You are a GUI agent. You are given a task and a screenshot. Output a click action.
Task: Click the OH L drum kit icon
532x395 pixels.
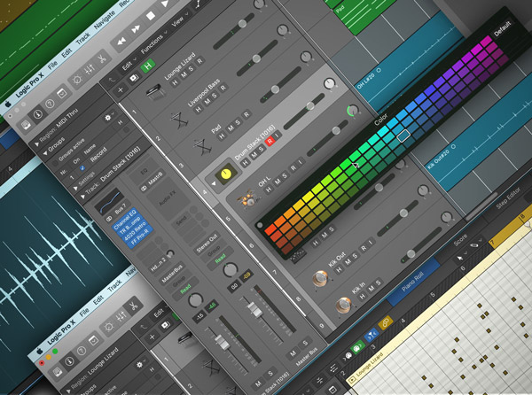coord(248,199)
